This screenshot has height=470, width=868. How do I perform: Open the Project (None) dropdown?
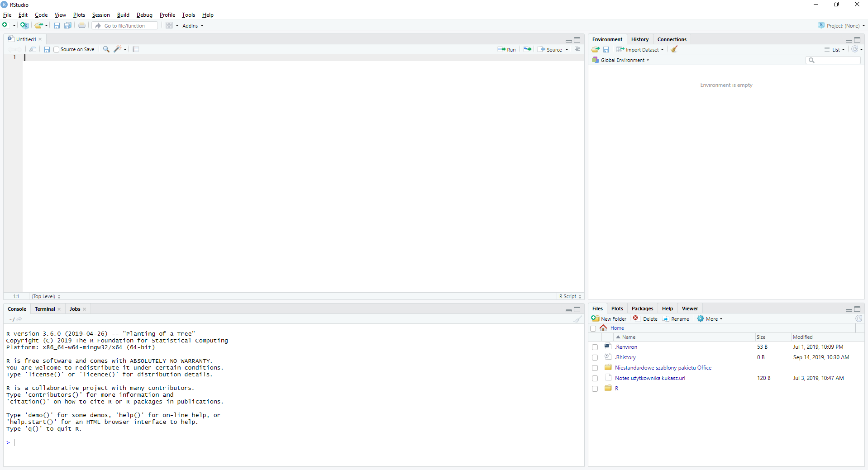tap(841, 26)
